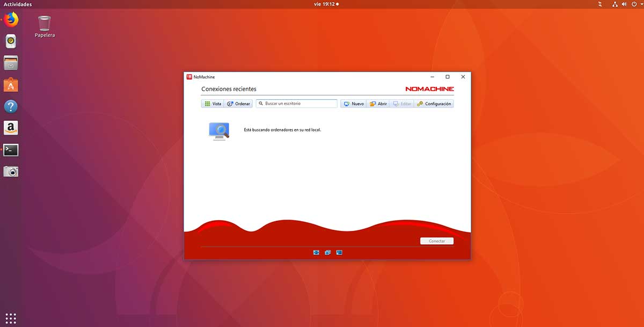
Task: Click "Está buscando ordenadores en su red local." text
Action: [282, 130]
